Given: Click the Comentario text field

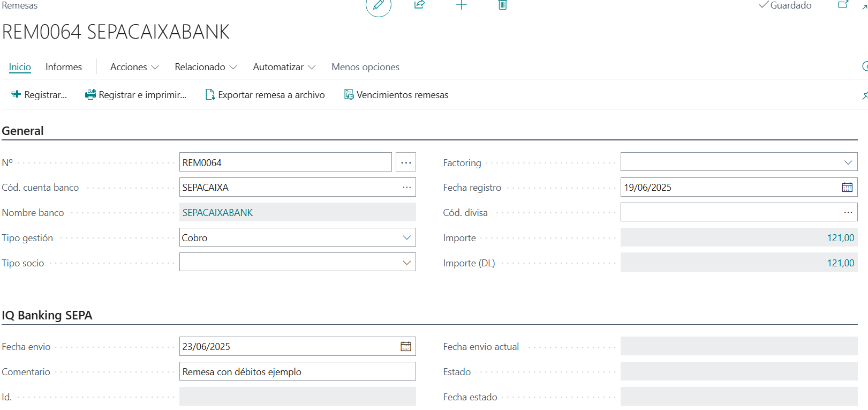Looking at the screenshot, I should point(297,372).
